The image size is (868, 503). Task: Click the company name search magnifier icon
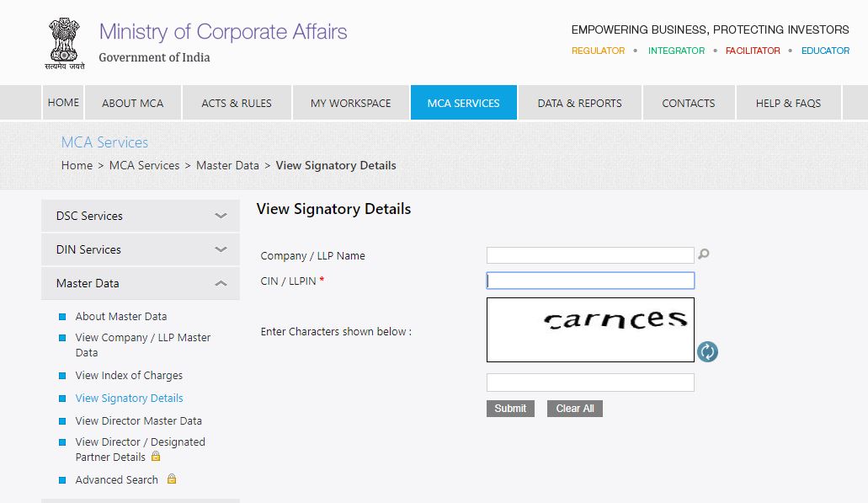pyautogui.click(x=704, y=254)
